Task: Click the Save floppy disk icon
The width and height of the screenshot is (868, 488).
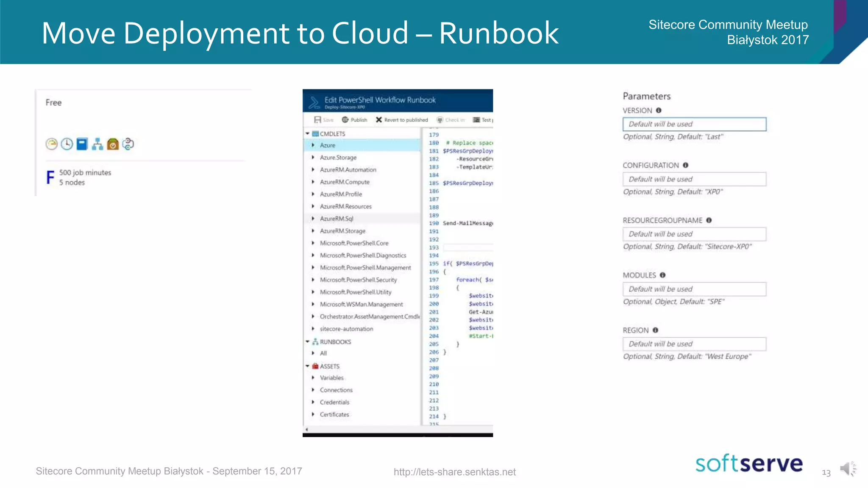Action: [x=317, y=120]
